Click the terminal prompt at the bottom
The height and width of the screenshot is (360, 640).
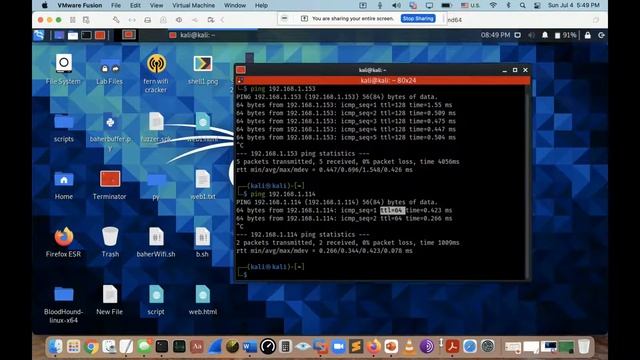coord(242,275)
